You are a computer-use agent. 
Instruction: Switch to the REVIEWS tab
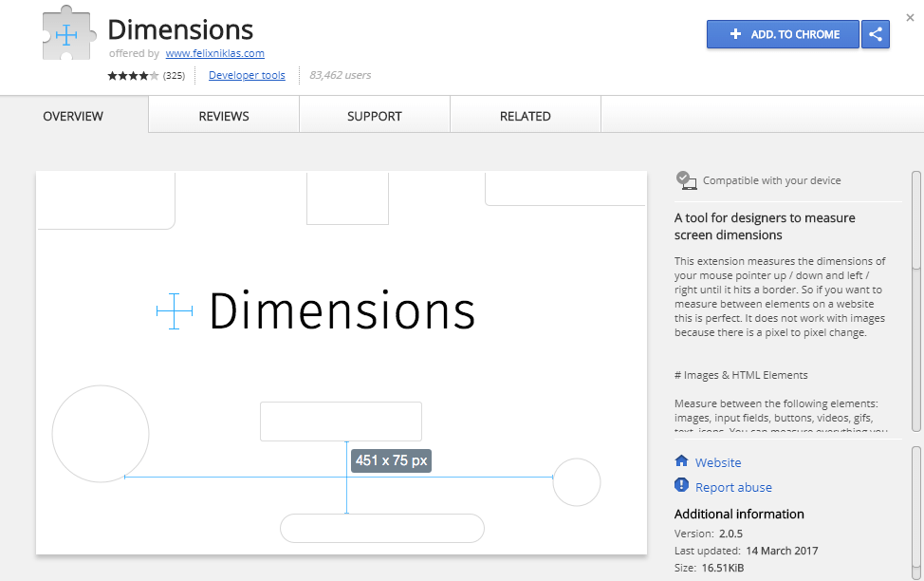point(223,116)
